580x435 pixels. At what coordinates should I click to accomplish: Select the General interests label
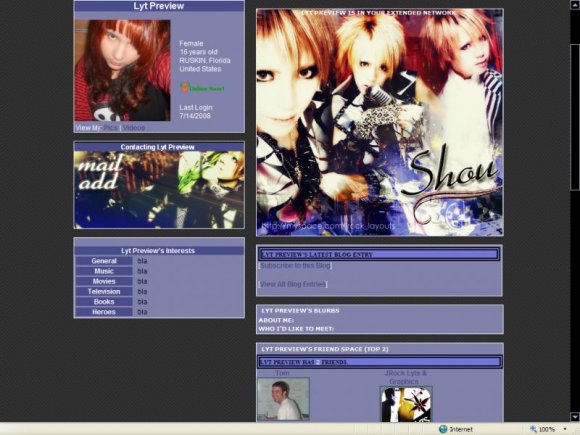click(104, 261)
